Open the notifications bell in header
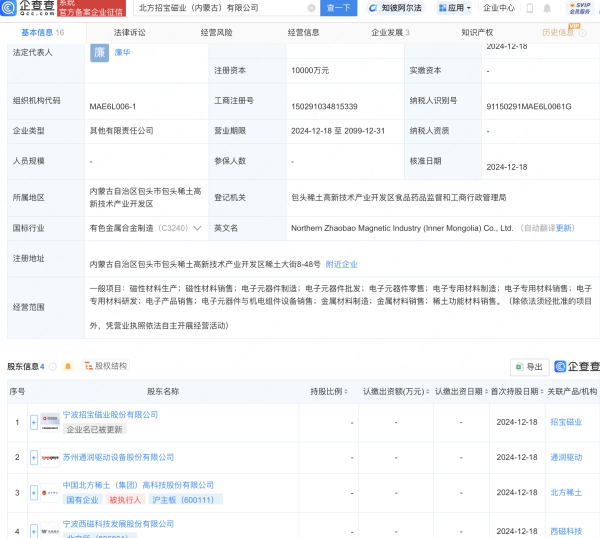The width and height of the screenshot is (600, 538). click(x=547, y=8)
